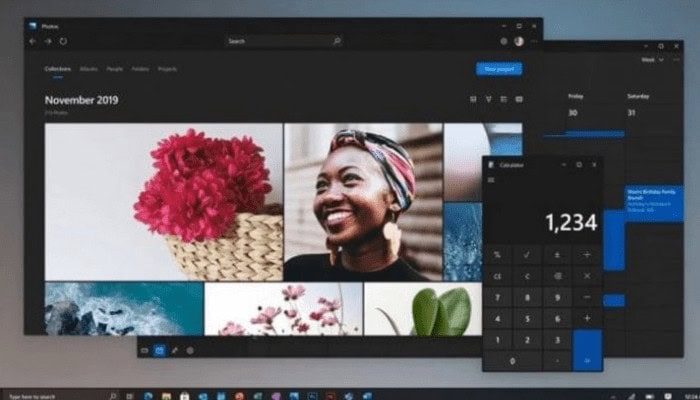Open the profile avatar in Photos
This screenshot has width=700, height=400.
pyautogui.click(x=519, y=41)
